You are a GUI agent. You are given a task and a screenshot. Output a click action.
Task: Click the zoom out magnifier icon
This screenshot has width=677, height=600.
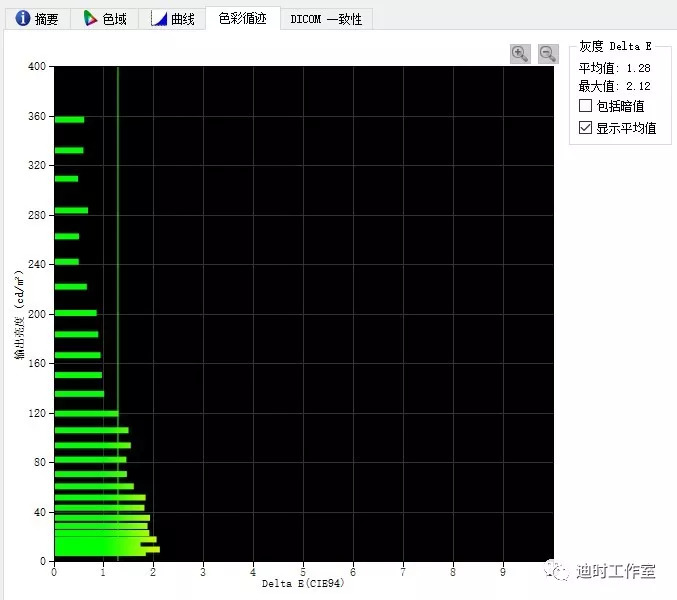point(548,54)
